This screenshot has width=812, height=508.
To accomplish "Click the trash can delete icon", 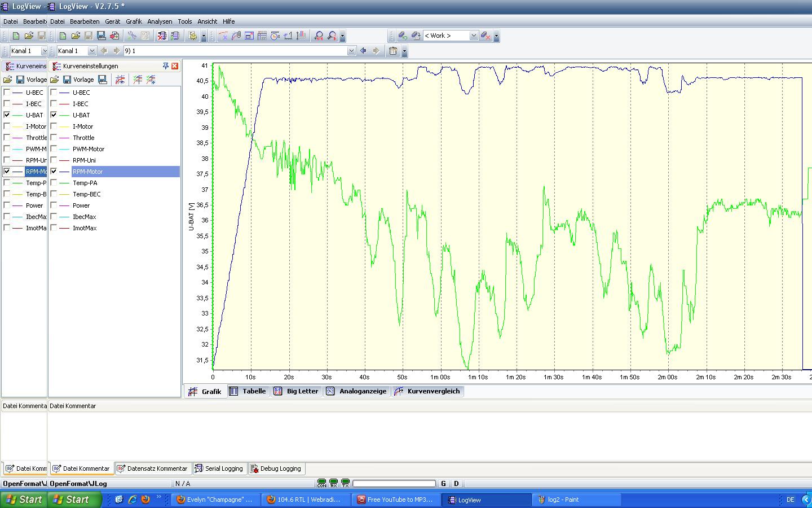I will point(393,51).
